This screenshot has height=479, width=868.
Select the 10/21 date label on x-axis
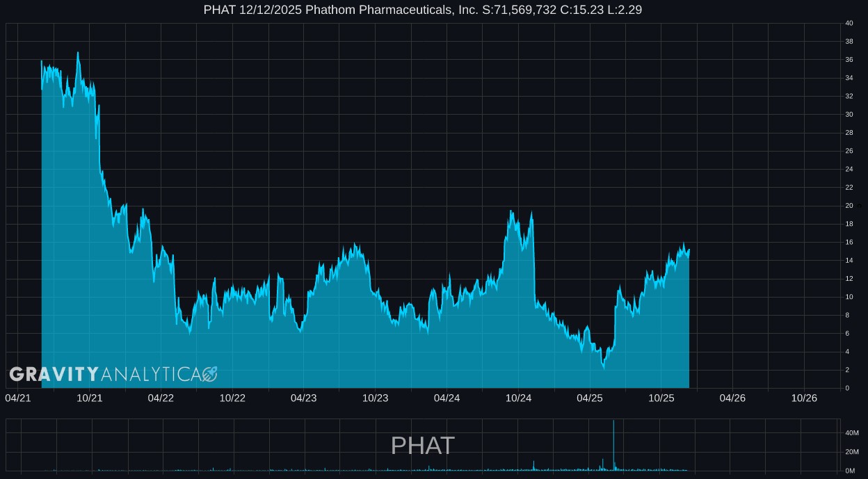click(90, 398)
